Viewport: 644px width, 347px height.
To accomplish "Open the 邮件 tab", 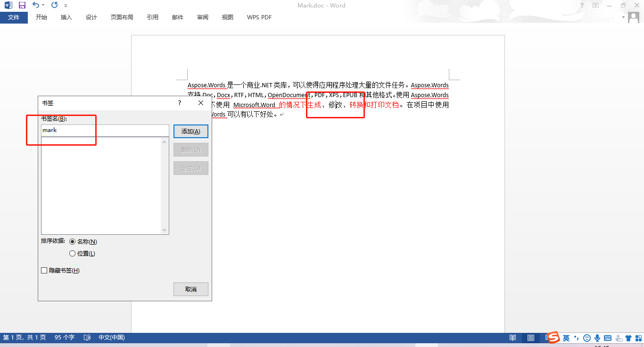I will click(178, 17).
